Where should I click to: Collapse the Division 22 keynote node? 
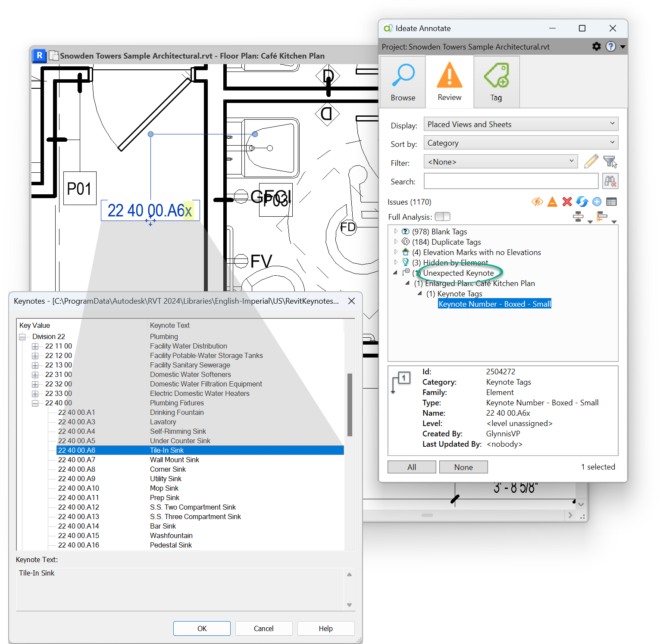22,337
